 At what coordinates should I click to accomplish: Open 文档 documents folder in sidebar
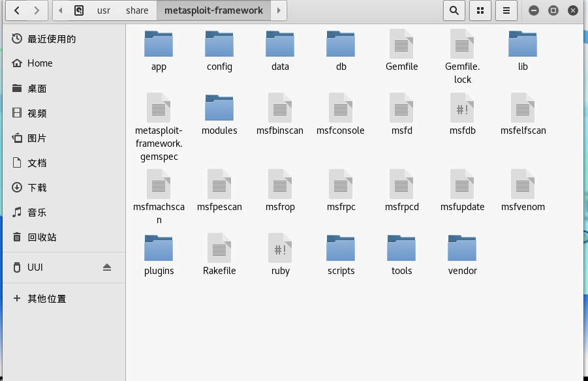click(64, 162)
